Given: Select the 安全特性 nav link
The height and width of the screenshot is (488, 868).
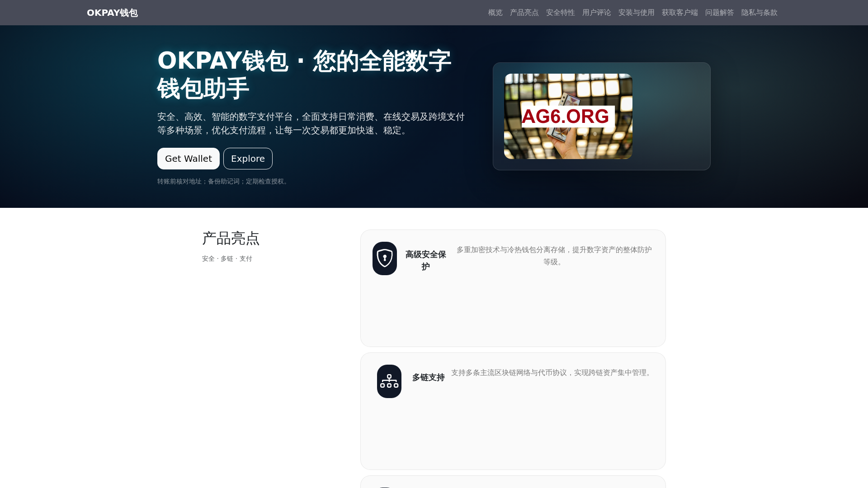Looking at the screenshot, I should click(560, 13).
